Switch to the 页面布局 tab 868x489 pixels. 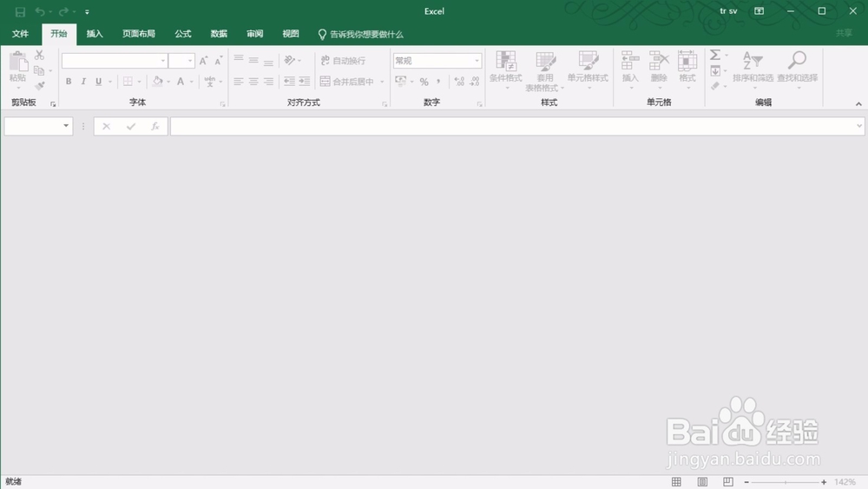coord(139,35)
